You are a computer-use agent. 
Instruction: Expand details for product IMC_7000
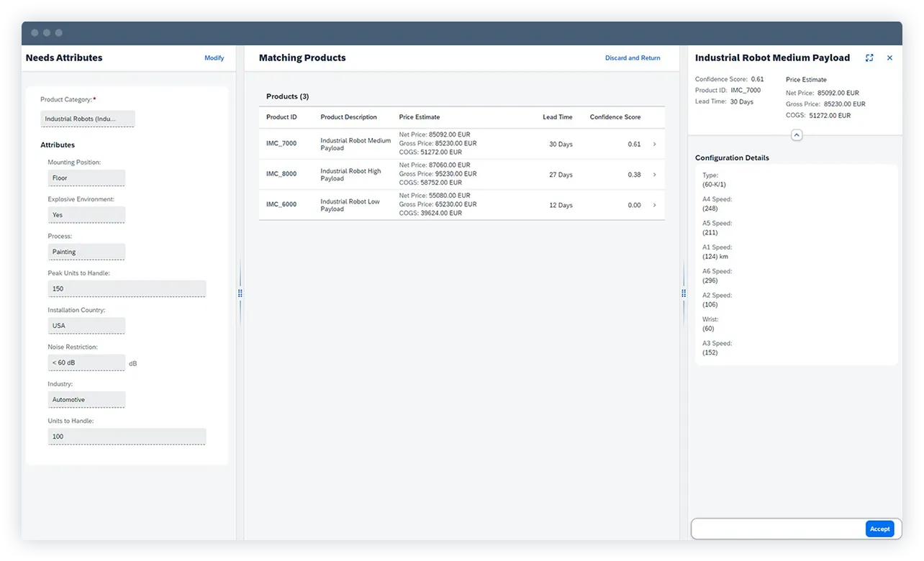point(654,144)
